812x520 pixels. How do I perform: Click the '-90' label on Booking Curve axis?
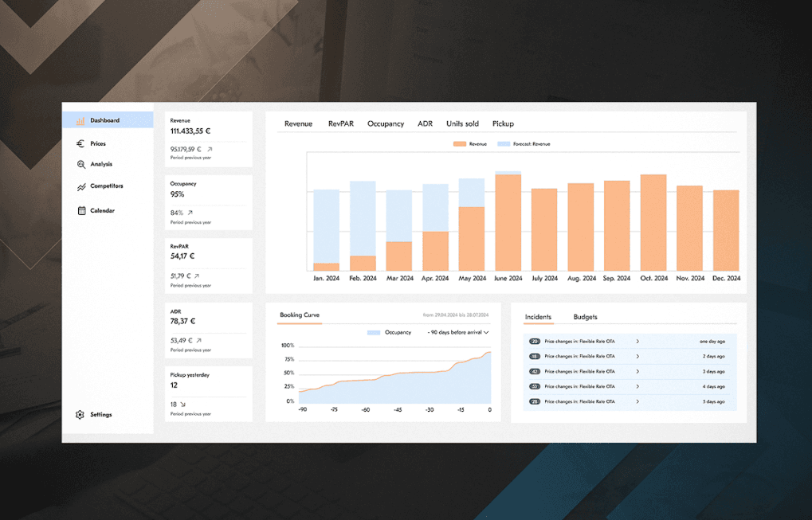point(302,410)
